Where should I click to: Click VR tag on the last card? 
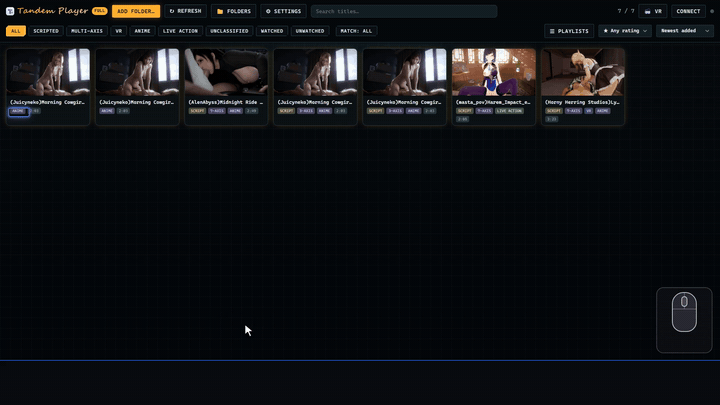coord(588,111)
